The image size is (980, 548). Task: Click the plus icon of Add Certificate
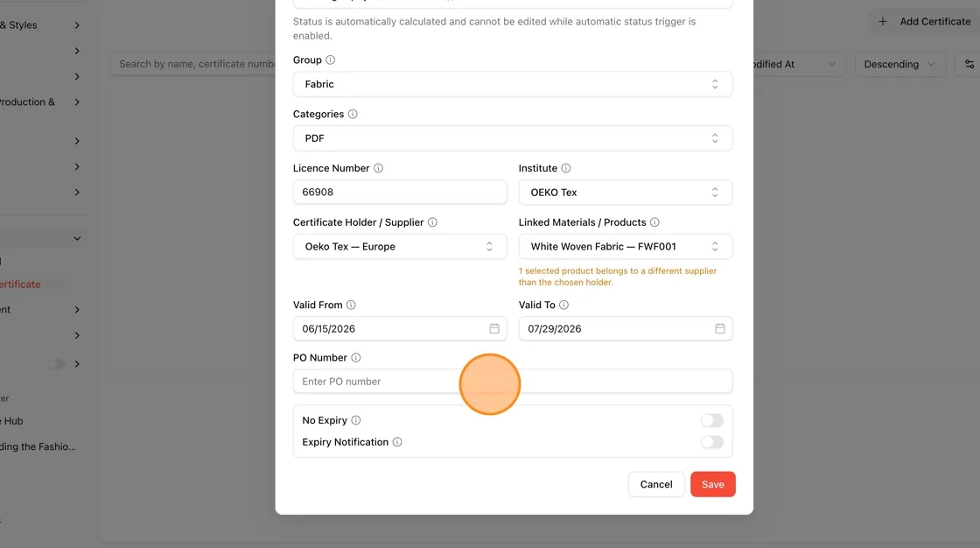883,21
